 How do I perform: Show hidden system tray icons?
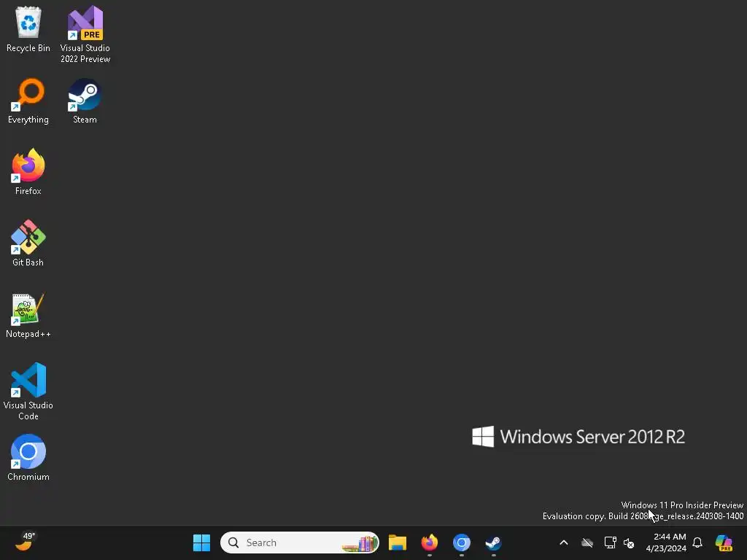[564, 542]
